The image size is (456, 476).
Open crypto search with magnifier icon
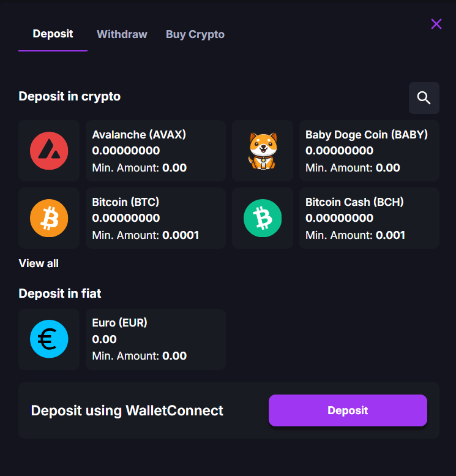424,98
